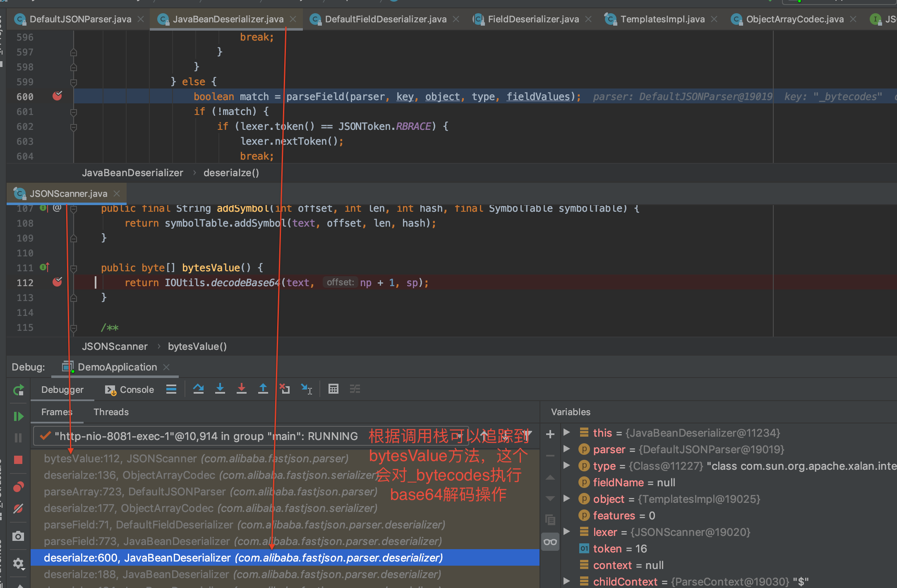Resume program execution
The image size is (897, 588).
(18, 416)
